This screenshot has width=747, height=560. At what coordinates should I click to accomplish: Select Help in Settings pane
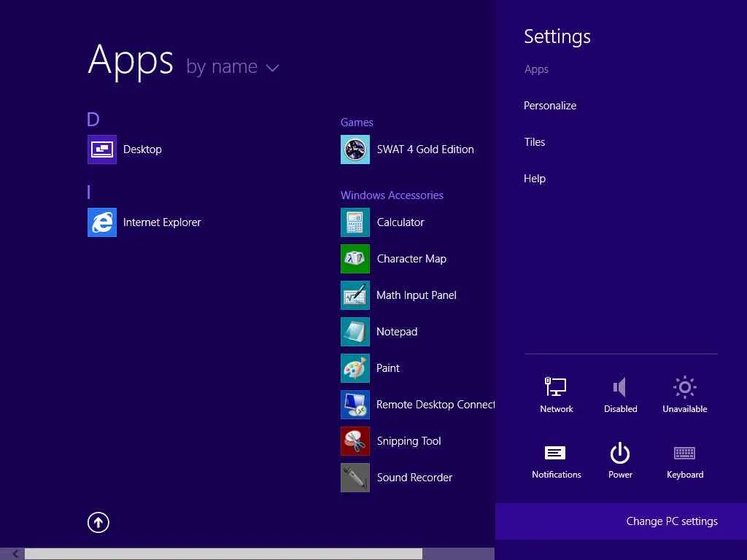coord(535,179)
